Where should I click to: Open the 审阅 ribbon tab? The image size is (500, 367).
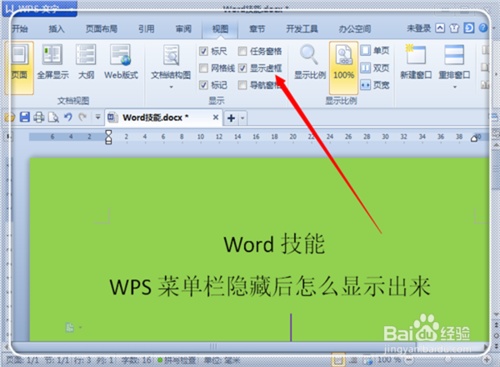tap(183, 29)
